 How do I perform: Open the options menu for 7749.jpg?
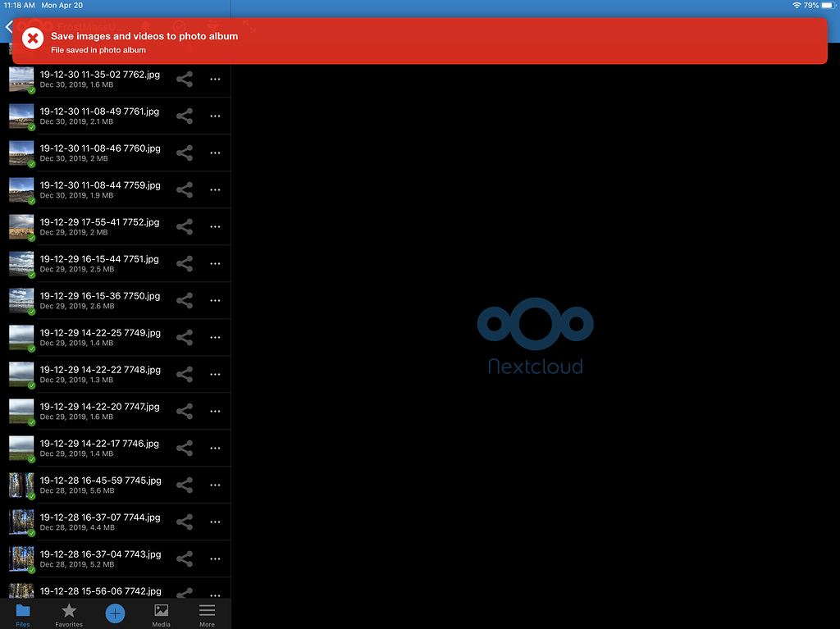[215, 337]
